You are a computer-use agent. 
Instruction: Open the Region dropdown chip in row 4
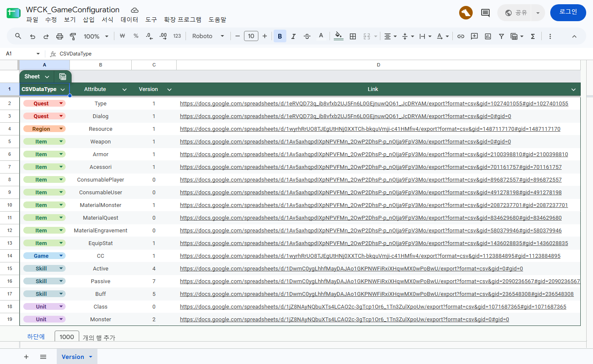[44, 129]
